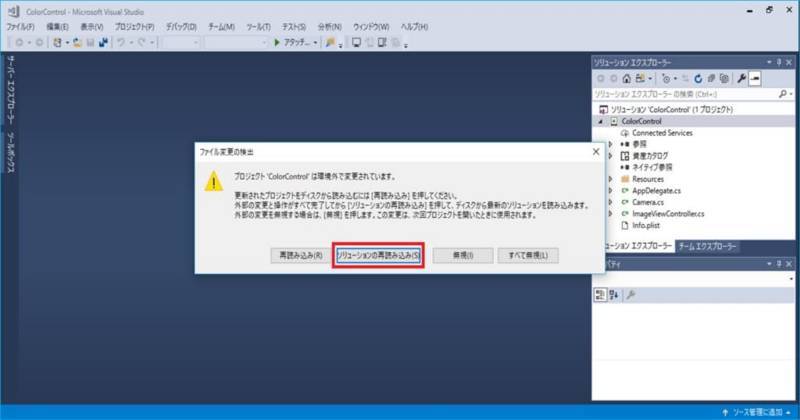The image size is (800, 420).
Task: Open the 表示(V) menu
Action: pos(92,27)
